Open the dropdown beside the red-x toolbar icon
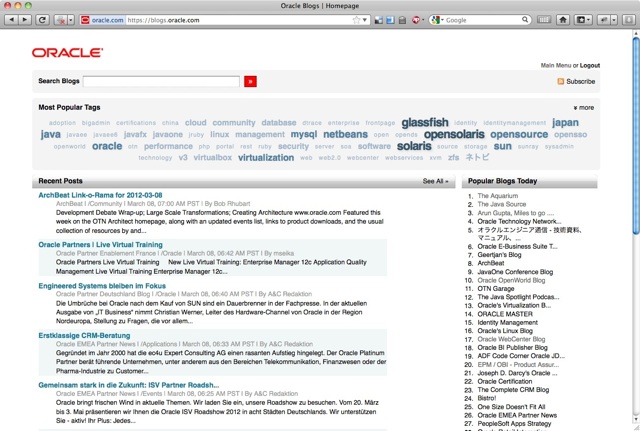This screenshot has width=640, height=431. (71, 20)
